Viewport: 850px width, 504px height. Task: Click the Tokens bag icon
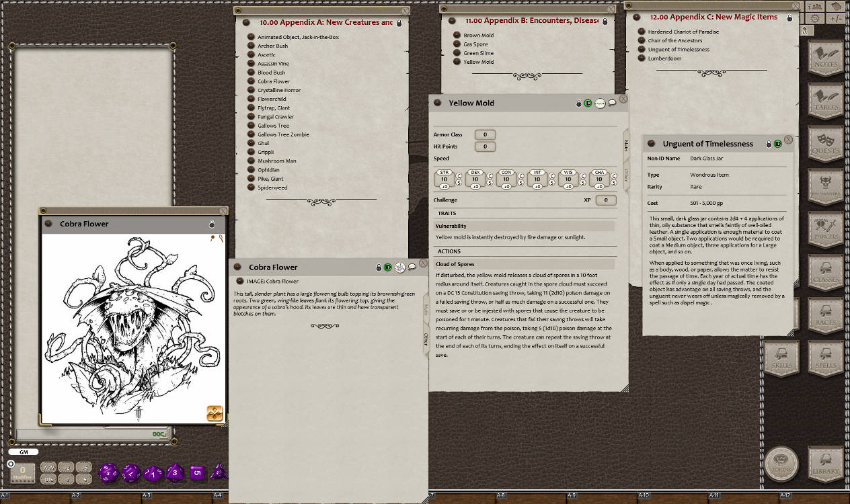coord(782,464)
